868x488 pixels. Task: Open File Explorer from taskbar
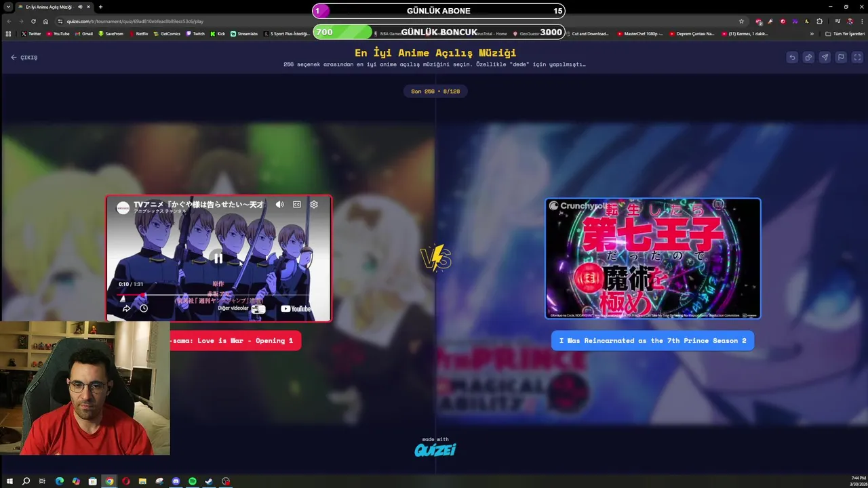pos(142,481)
